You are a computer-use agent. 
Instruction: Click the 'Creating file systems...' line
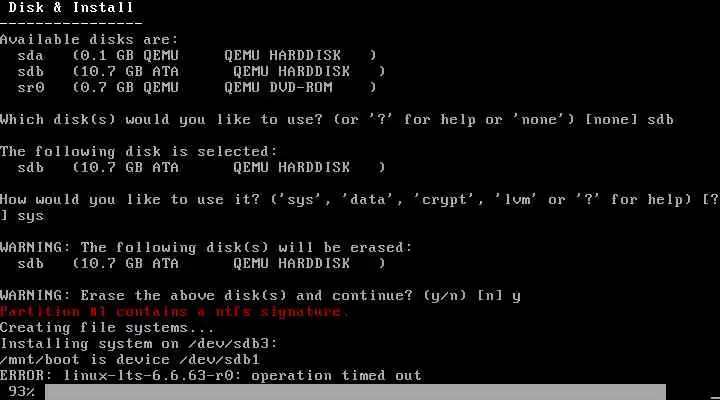tap(107, 327)
